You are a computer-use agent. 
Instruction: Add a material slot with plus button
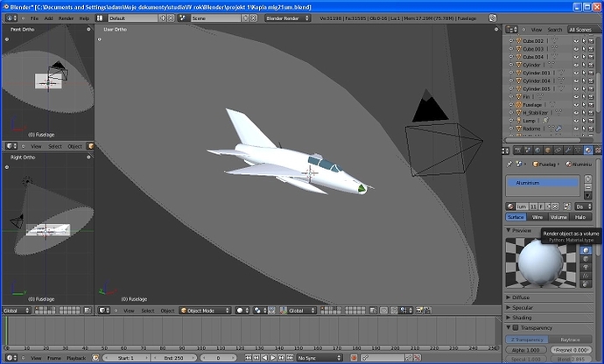click(588, 178)
